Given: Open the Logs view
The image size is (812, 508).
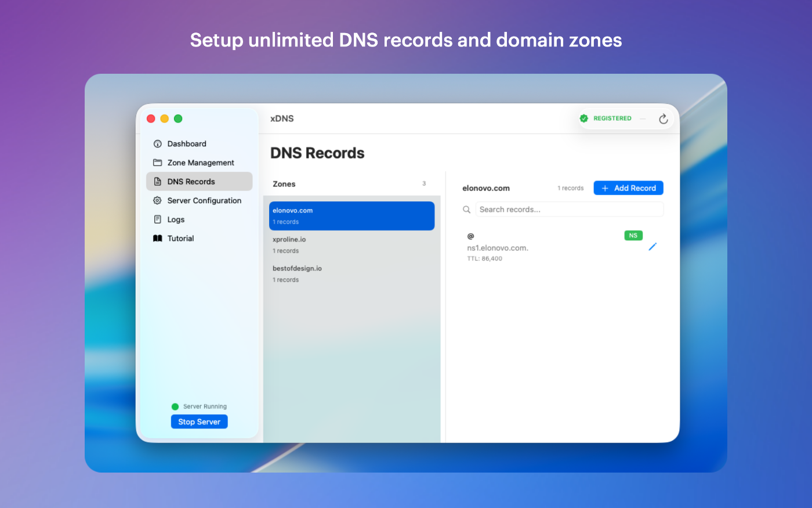Looking at the screenshot, I should (176, 219).
